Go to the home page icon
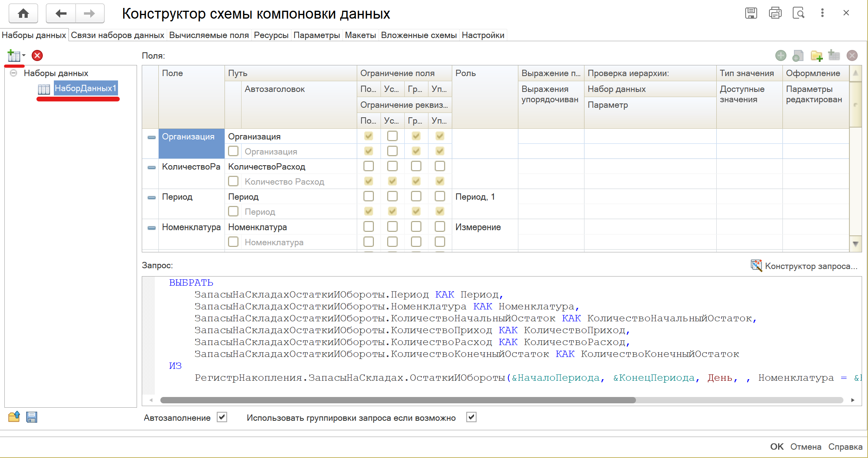 tap(23, 14)
